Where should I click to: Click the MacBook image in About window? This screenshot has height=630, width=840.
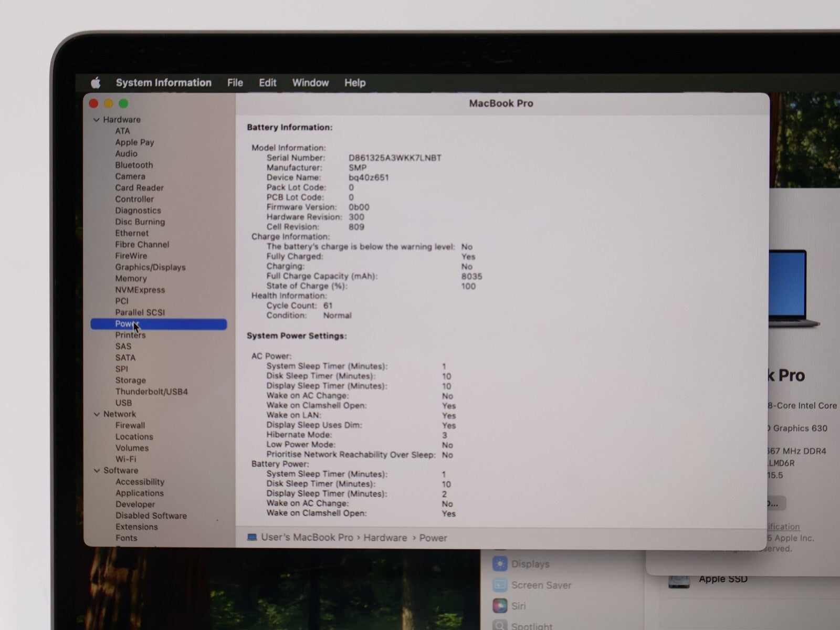(794, 288)
